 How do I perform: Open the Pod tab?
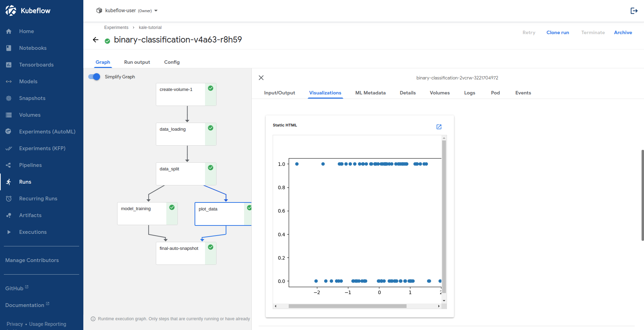tap(495, 93)
